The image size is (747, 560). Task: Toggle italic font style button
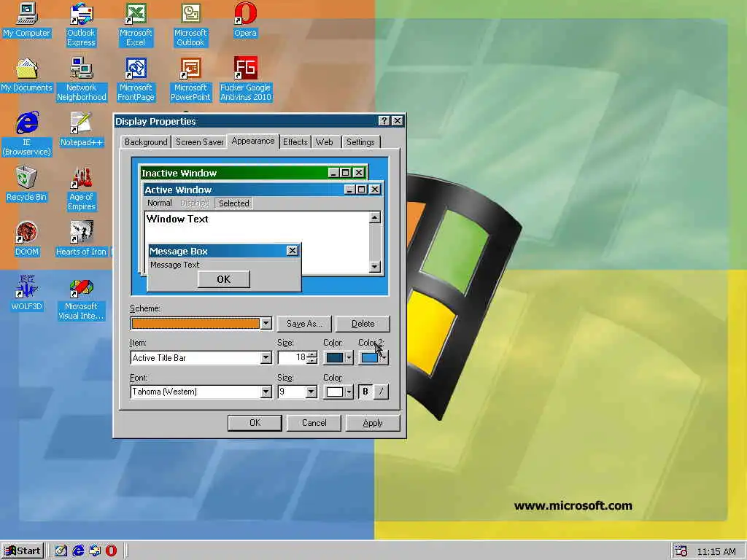[381, 392]
